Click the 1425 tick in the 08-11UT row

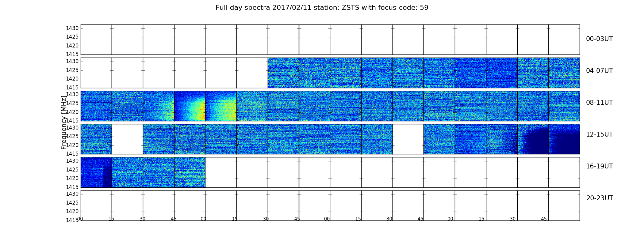72,103
